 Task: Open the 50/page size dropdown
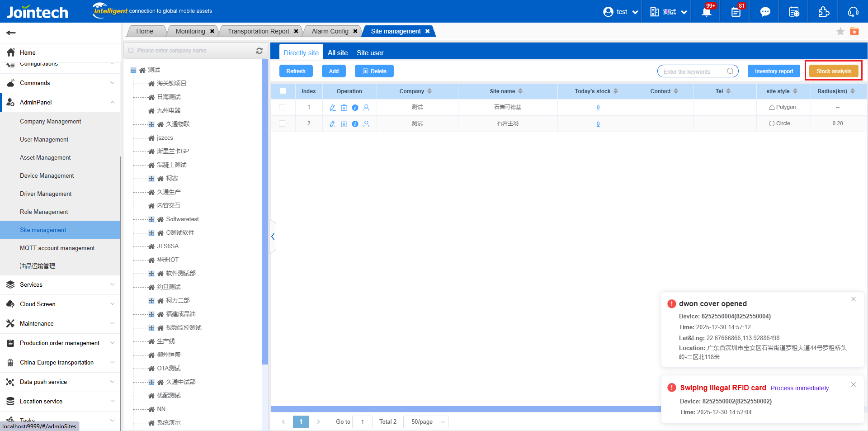pos(426,422)
